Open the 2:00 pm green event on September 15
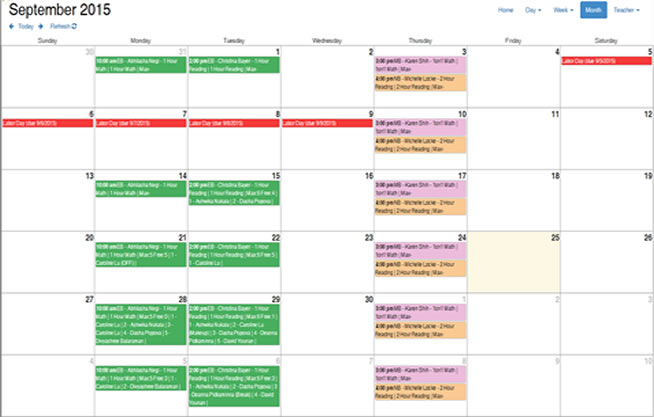Screen dimensions: 654x417 pos(234,193)
